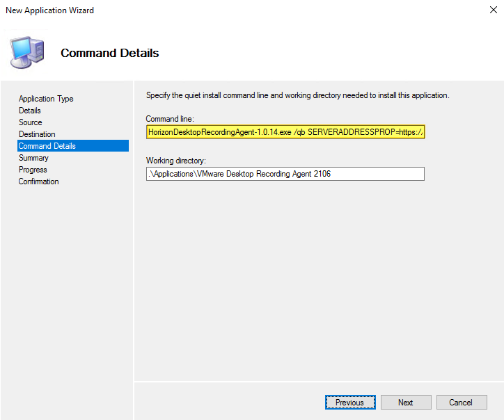Jump to the Destination step

(x=37, y=134)
